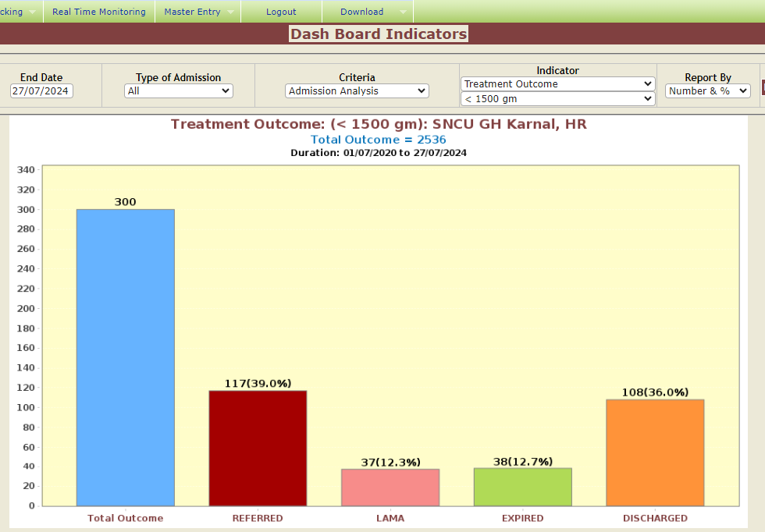Click the Total Outcome = 2536 text
This screenshot has width=765, height=532.
(x=379, y=140)
